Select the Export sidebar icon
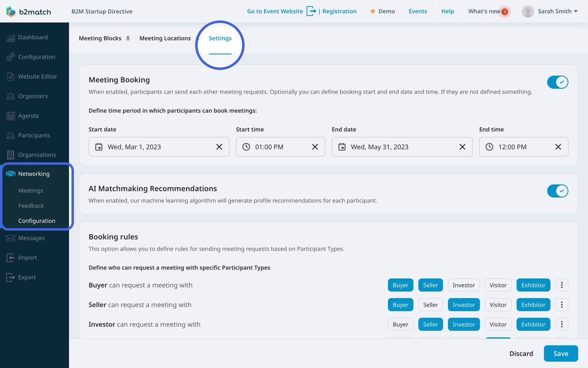Viewport: 588px width, 368px height. [11, 277]
